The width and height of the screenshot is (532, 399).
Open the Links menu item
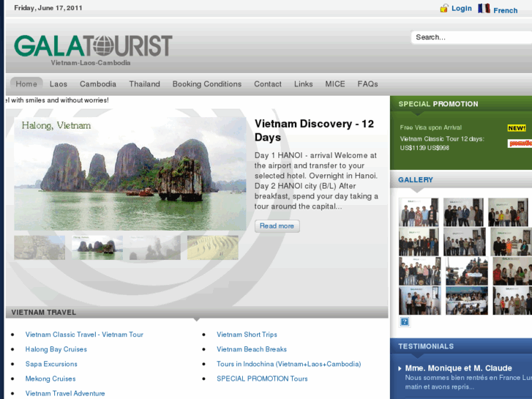click(304, 84)
